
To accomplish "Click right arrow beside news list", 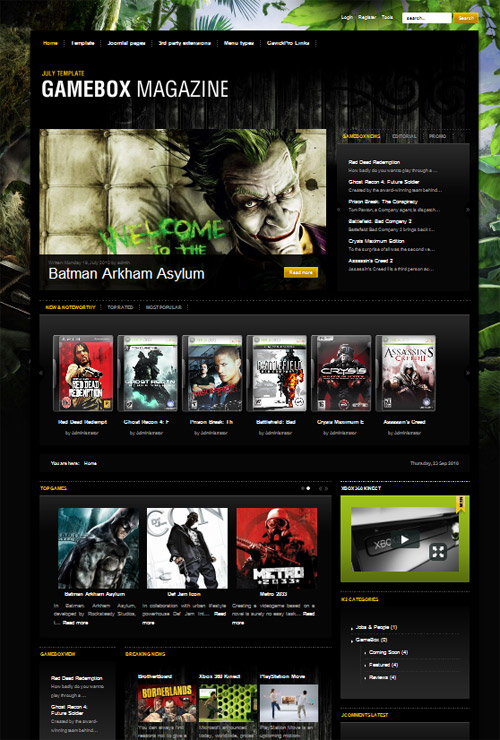I will [467, 210].
